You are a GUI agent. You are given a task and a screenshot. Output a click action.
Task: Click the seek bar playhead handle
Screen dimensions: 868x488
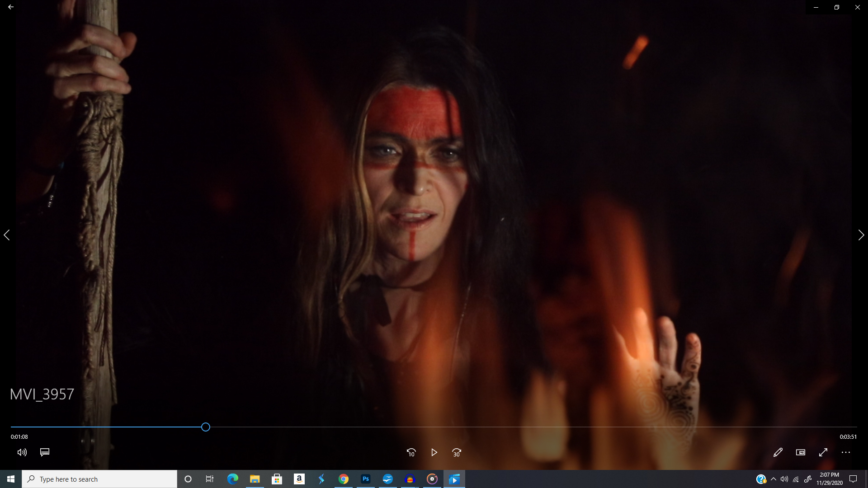pos(206,427)
